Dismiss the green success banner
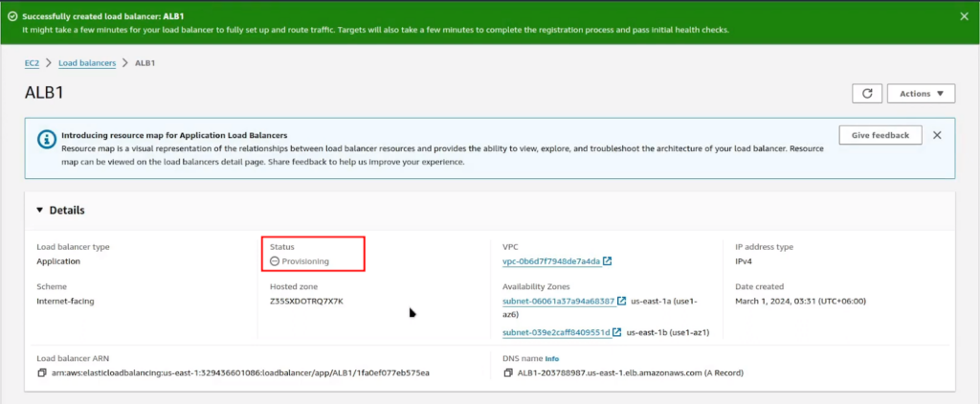980x404 pixels. 964,17
